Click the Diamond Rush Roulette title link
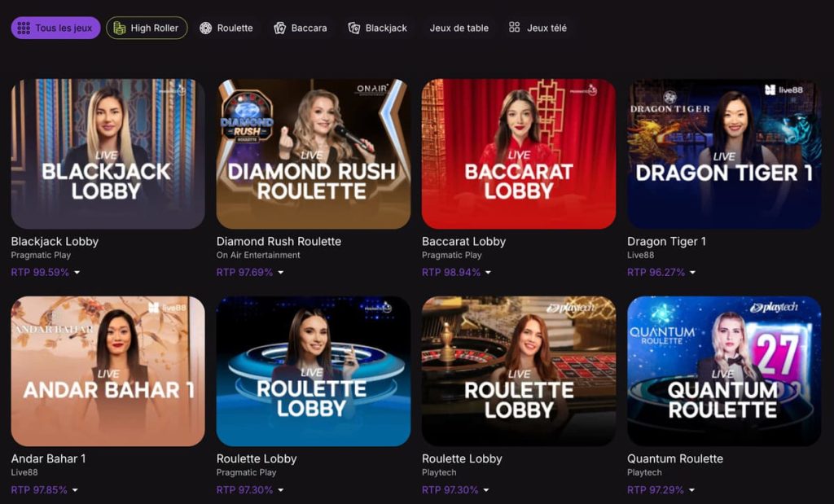834x504 pixels. (x=279, y=241)
